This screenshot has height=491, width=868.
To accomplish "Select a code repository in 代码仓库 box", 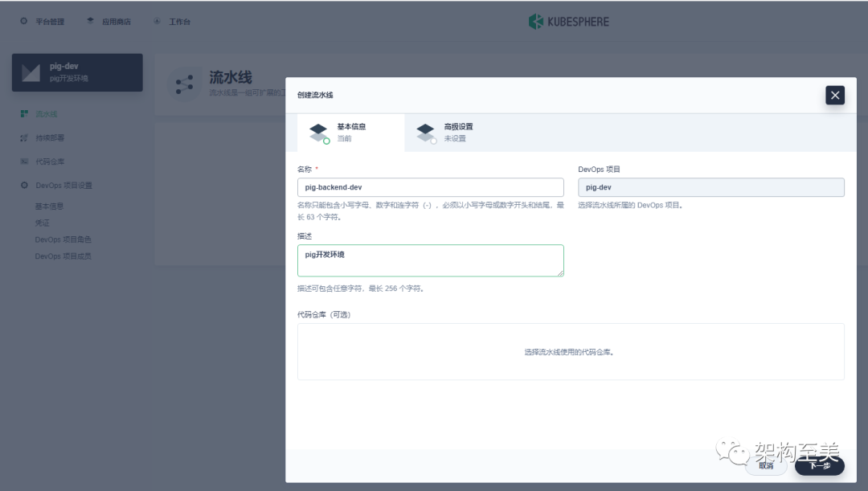I will pyautogui.click(x=571, y=351).
